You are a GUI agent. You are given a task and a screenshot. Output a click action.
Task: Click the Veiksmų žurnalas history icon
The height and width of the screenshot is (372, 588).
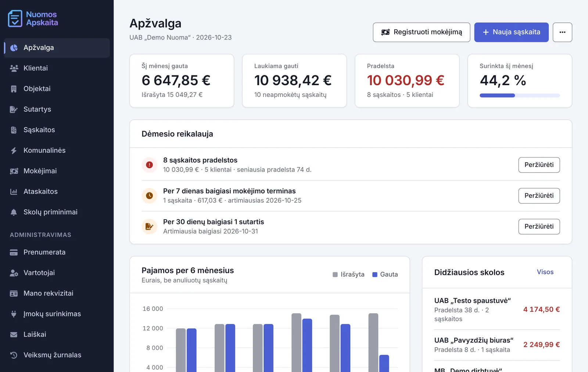(x=14, y=355)
